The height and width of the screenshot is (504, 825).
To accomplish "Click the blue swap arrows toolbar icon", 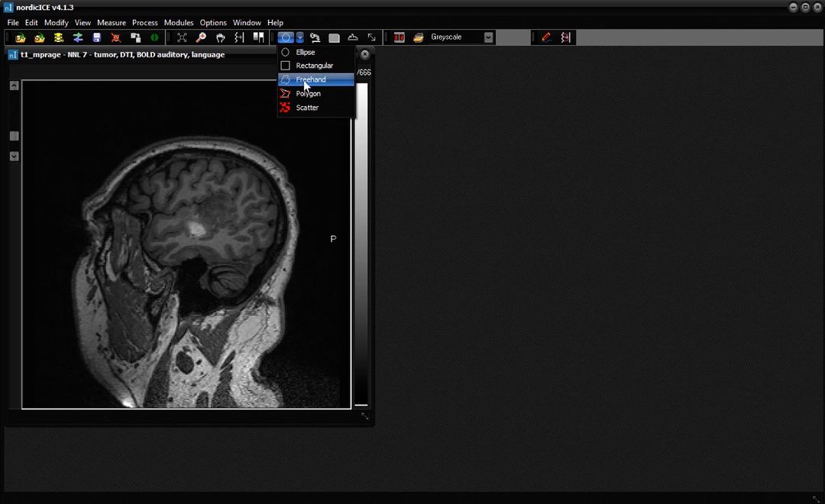I will coord(78,37).
